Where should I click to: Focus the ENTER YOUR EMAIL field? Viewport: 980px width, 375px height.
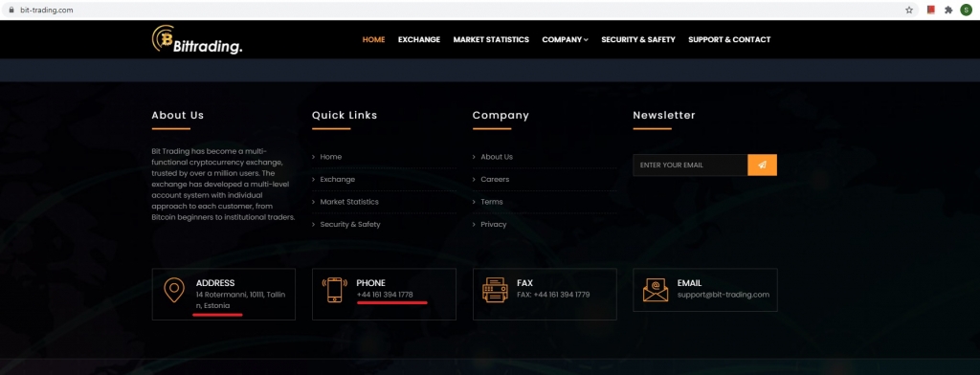click(x=690, y=165)
